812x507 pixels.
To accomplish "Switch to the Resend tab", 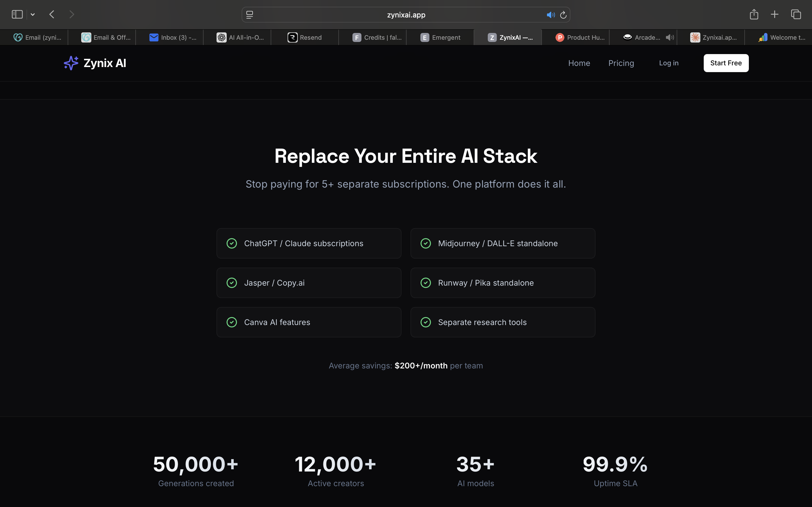I will 305,37.
